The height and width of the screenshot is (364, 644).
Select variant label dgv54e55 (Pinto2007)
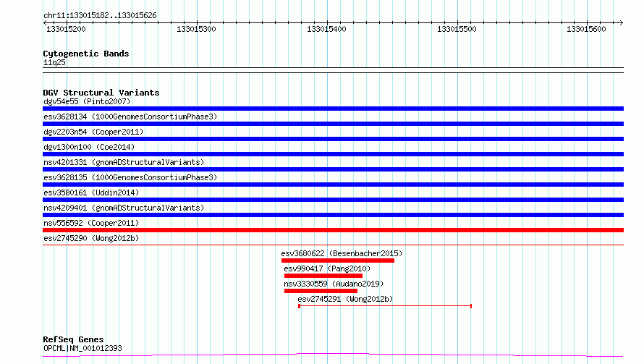[x=87, y=101]
